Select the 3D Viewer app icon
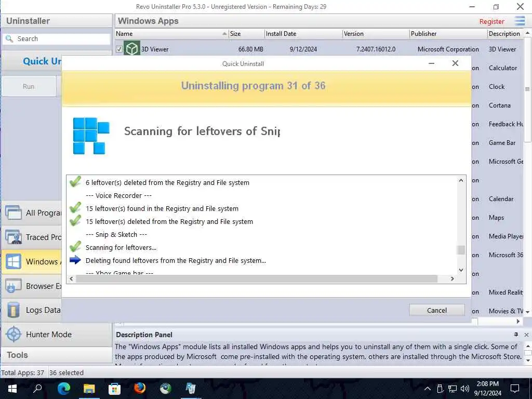The height and width of the screenshot is (399, 532). [x=131, y=49]
